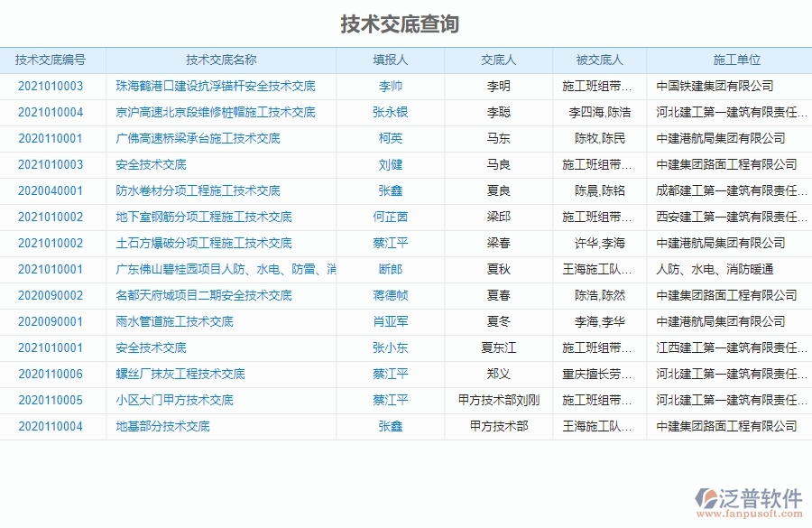812x528 pixels.
Task: Select filler 张鑫 link
Action: coord(389,190)
